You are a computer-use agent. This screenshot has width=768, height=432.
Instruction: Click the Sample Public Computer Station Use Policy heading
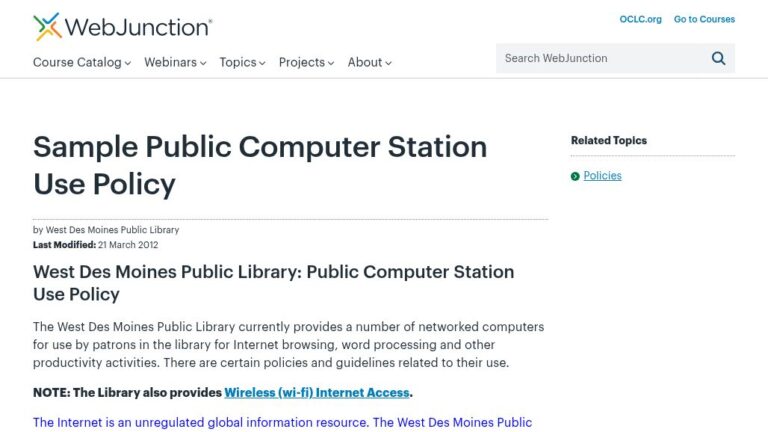(x=260, y=165)
